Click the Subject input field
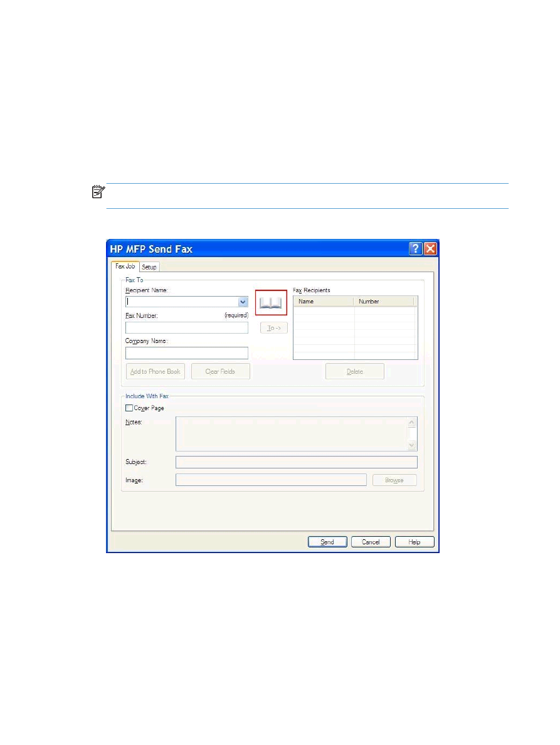Screen dimensions: 560x745 click(x=297, y=462)
